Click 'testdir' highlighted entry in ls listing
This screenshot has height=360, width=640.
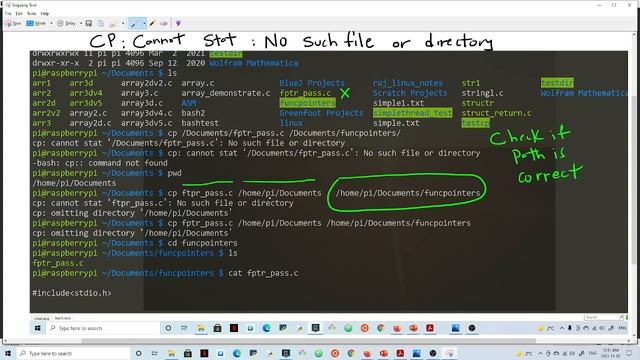(558, 83)
